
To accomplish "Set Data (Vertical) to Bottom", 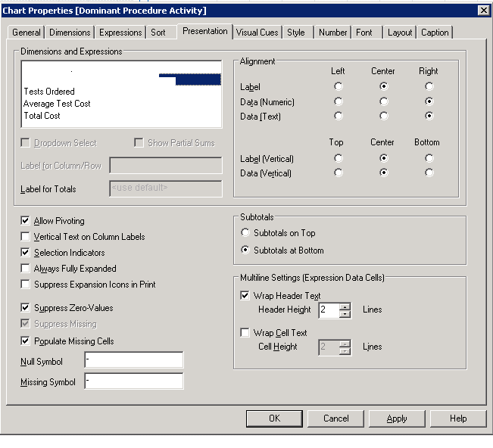I will point(429,173).
